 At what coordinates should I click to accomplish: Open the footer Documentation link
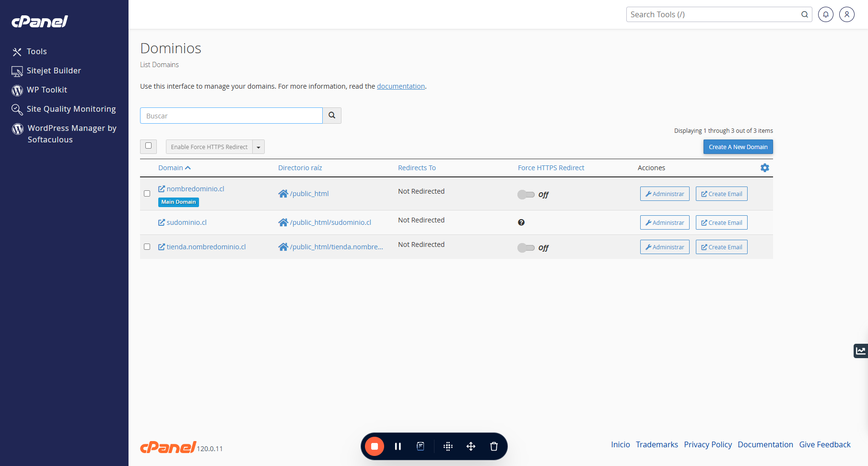click(x=765, y=444)
